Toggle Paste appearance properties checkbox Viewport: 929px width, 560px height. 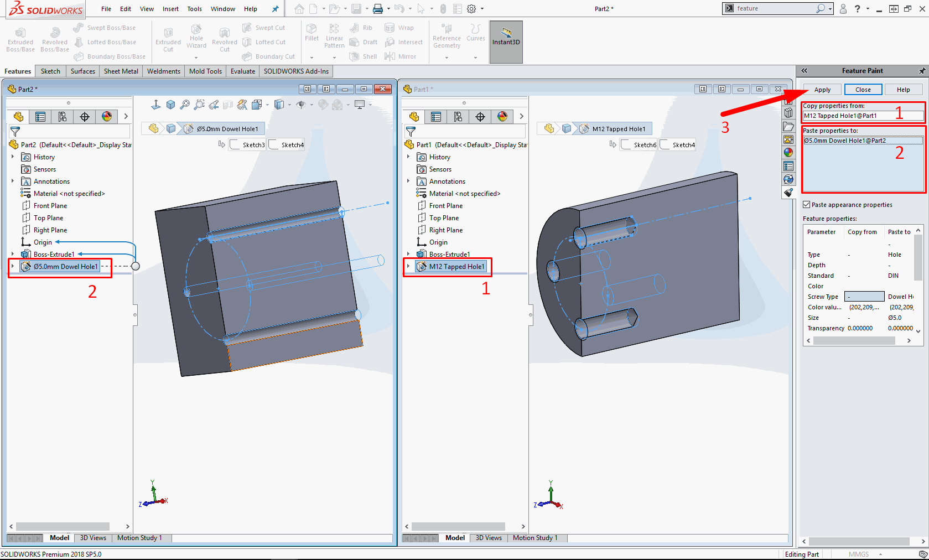coord(807,205)
